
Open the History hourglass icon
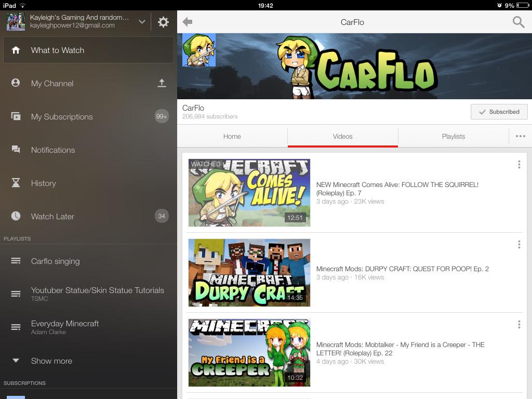coord(16,183)
